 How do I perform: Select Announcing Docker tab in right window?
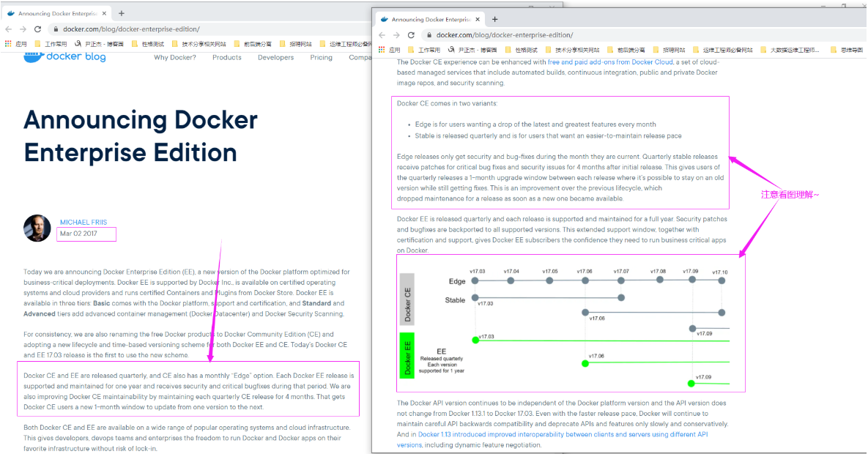click(x=431, y=19)
